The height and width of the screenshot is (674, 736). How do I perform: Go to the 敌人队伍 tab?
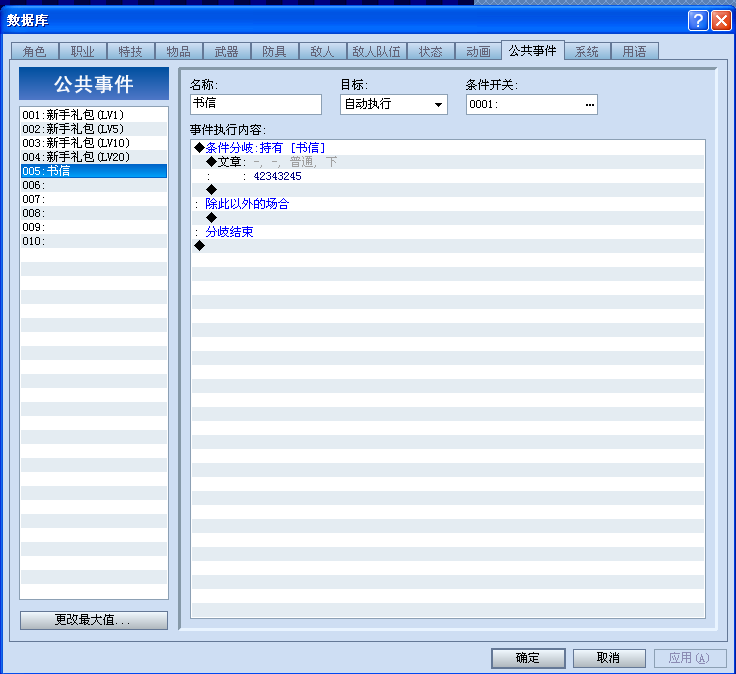[x=376, y=51]
